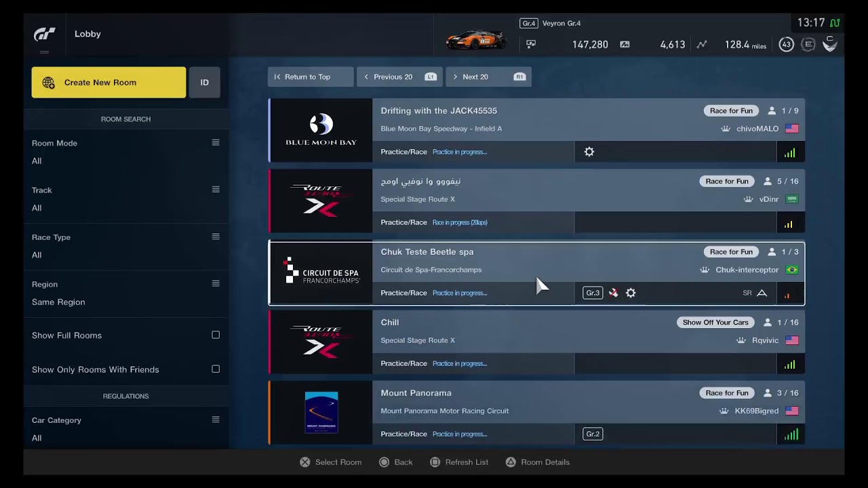The height and width of the screenshot is (488, 868).
Task: Click the player count icon showing 5 / 16
Action: click(768, 182)
